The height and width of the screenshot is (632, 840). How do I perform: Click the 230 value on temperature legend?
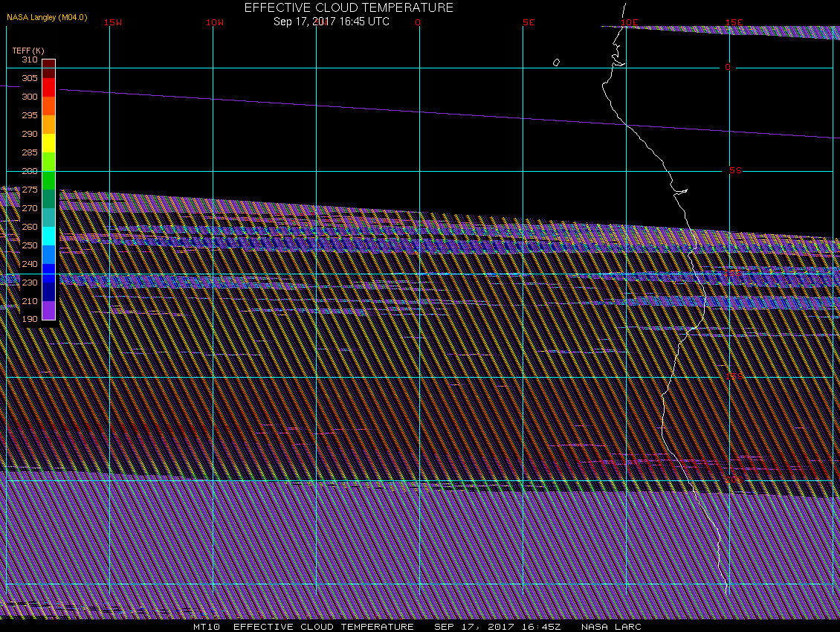tap(30, 283)
